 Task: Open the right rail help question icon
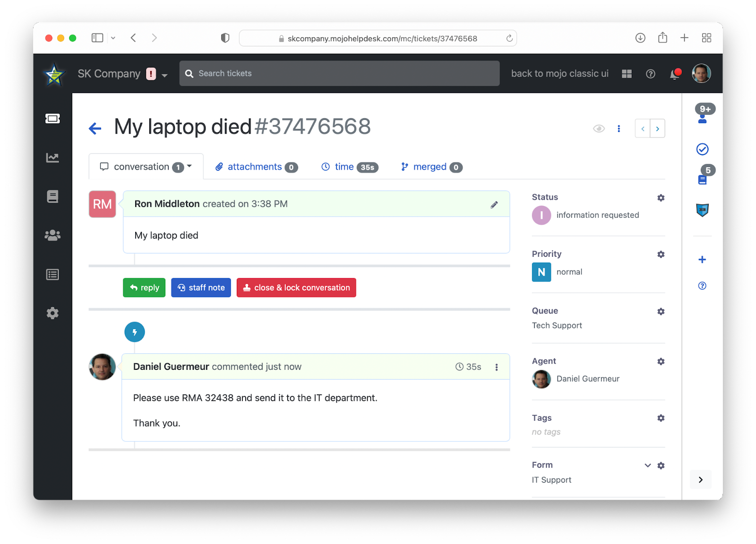pyautogui.click(x=703, y=286)
